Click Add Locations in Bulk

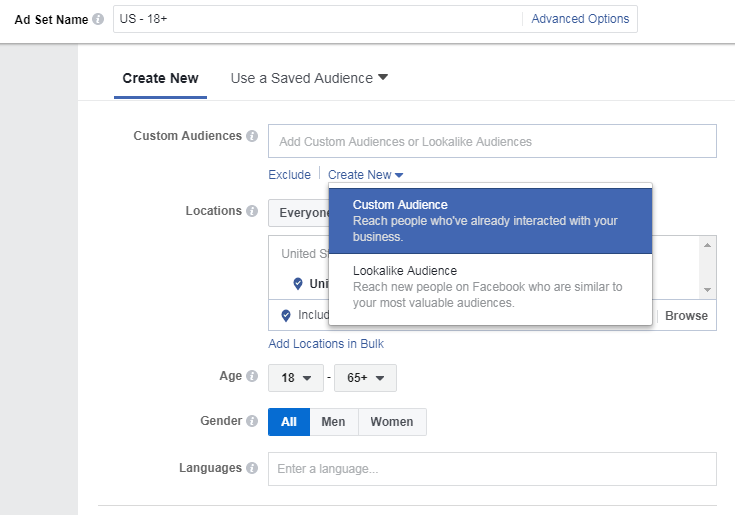point(326,343)
